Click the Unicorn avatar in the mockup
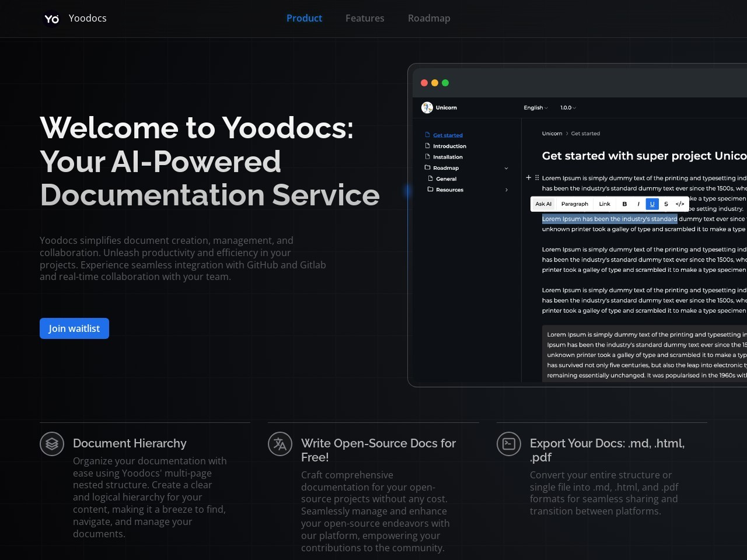 click(427, 107)
